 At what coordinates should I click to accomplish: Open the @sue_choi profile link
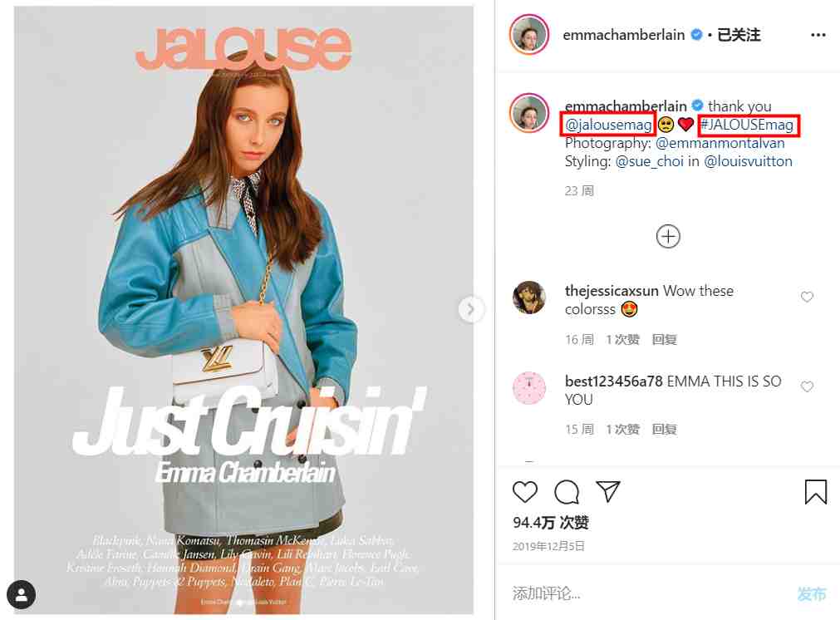[x=649, y=161]
